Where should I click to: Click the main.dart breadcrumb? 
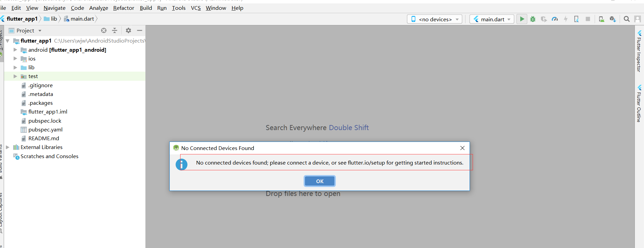[79, 19]
